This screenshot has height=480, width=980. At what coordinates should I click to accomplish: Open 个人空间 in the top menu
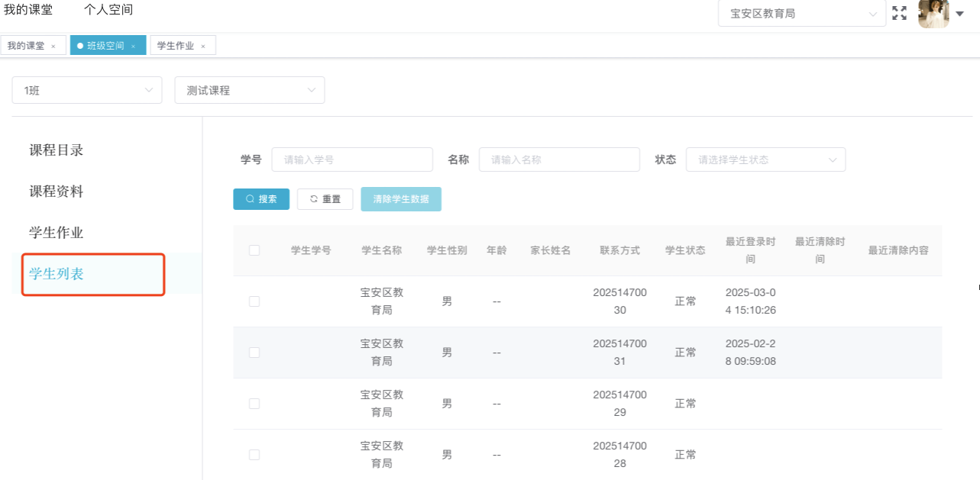point(108,10)
